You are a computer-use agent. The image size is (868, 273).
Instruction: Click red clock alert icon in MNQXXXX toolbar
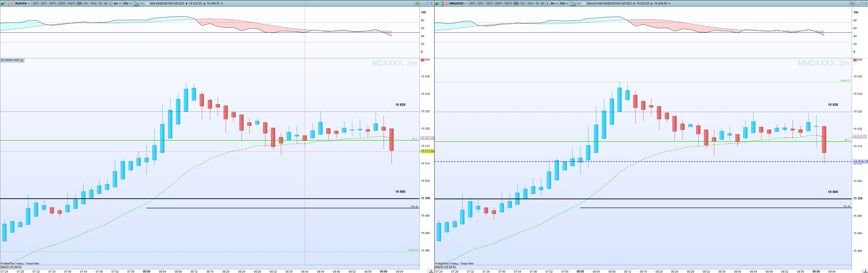click(x=447, y=3)
